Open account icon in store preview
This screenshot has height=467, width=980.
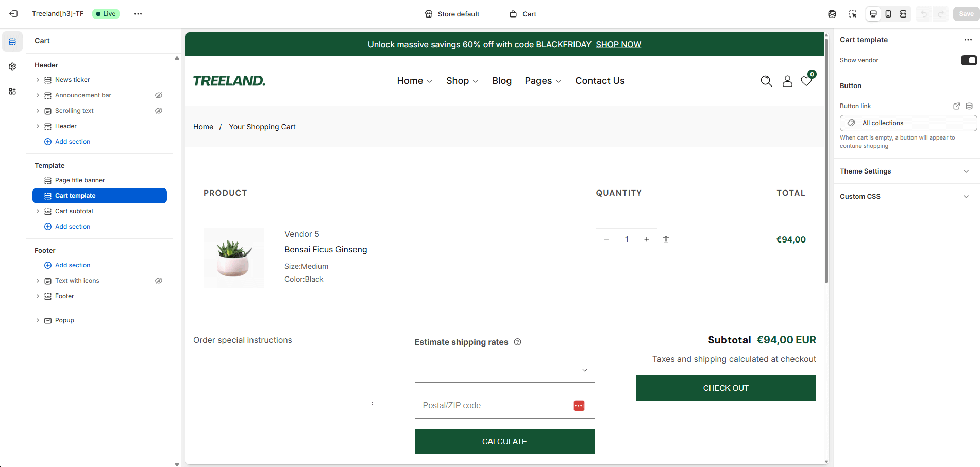(x=787, y=81)
